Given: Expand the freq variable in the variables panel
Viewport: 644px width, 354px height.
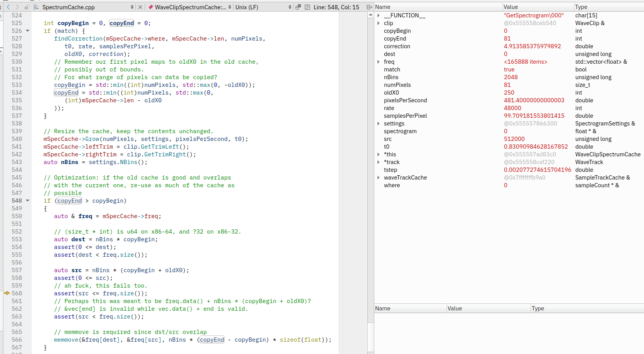Looking at the screenshot, I should [x=378, y=62].
